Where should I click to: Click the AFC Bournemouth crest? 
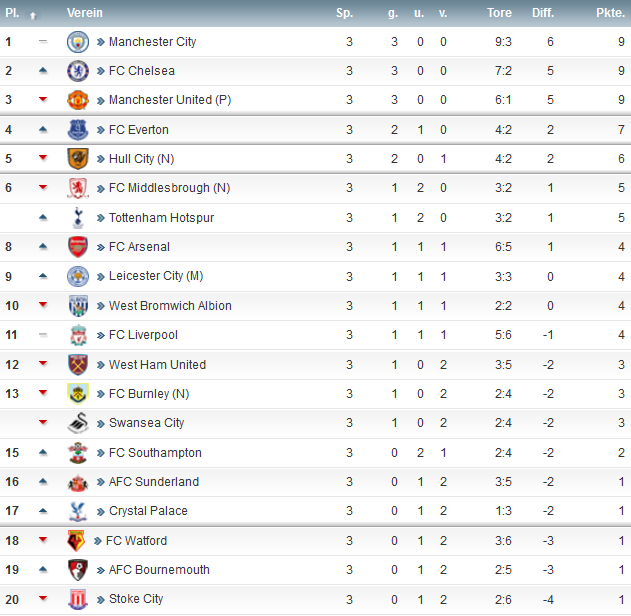tap(78, 570)
